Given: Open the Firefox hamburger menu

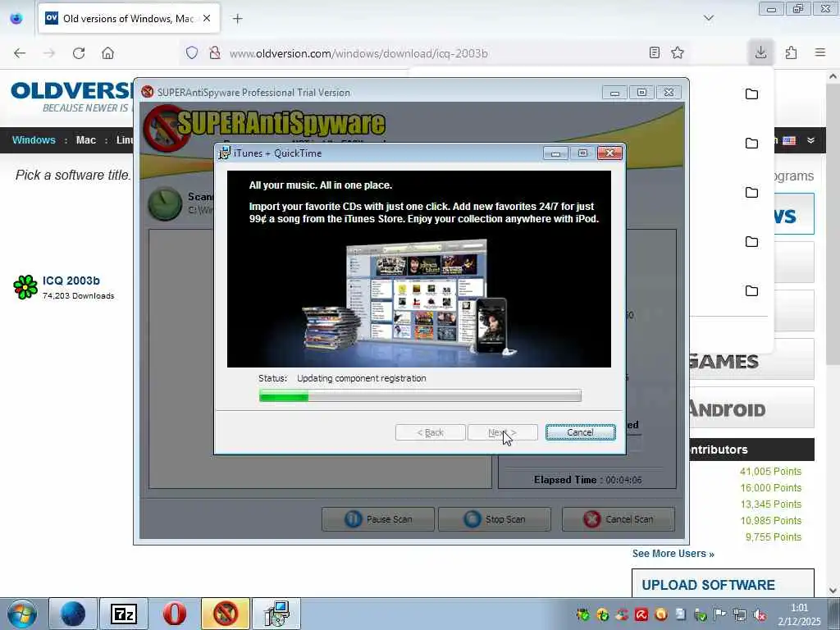Looking at the screenshot, I should [820, 52].
